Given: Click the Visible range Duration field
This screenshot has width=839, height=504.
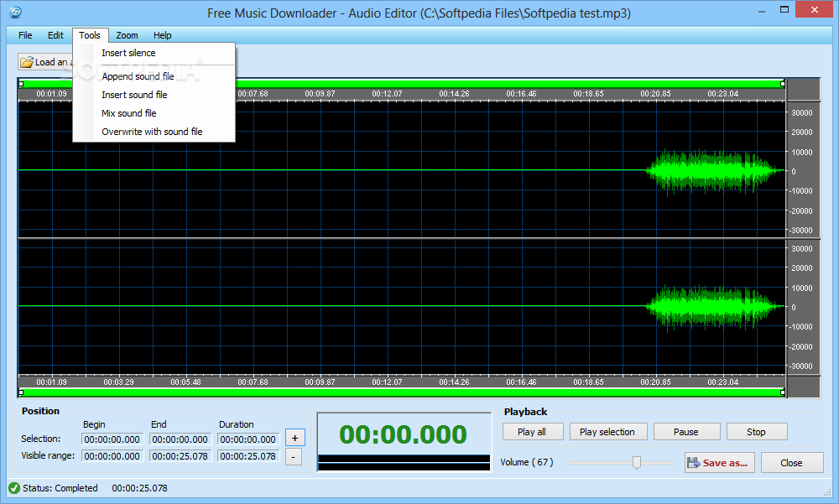Looking at the screenshot, I should point(248,456).
